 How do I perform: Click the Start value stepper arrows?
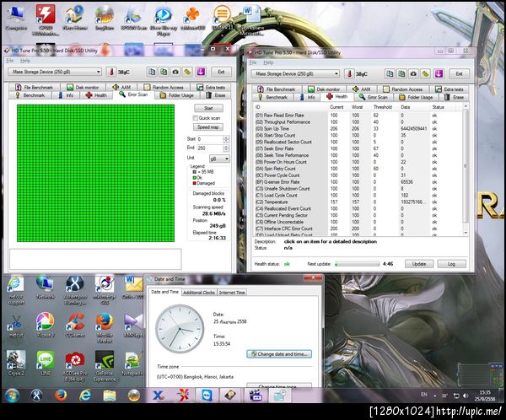point(226,139)
